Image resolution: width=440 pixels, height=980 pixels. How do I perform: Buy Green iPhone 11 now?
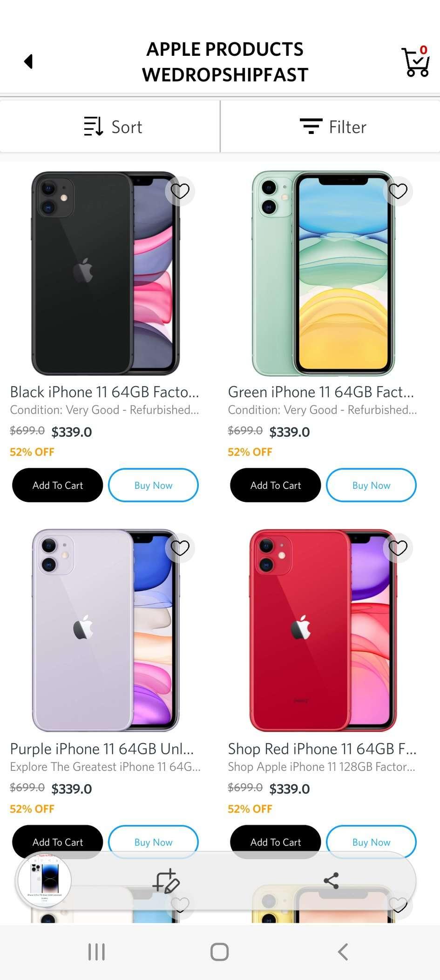[371, 485]
